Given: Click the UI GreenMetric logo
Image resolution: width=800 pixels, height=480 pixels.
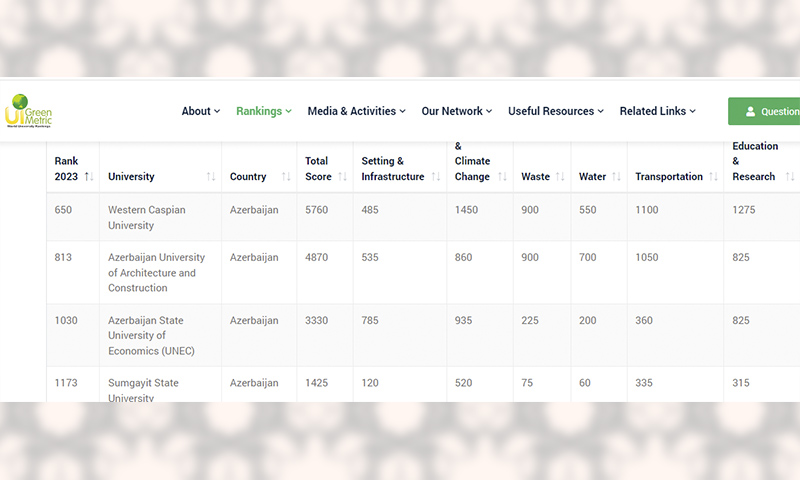Looking at the screenshot, I should pyautogui.click(x=29, y=111).
